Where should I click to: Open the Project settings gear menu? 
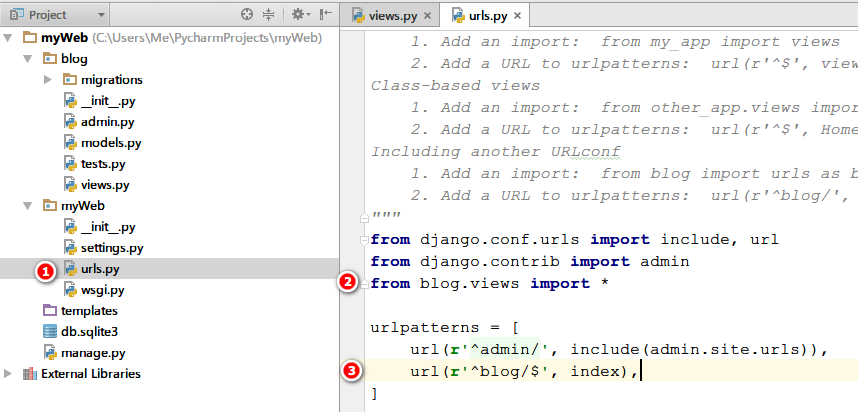300,15
